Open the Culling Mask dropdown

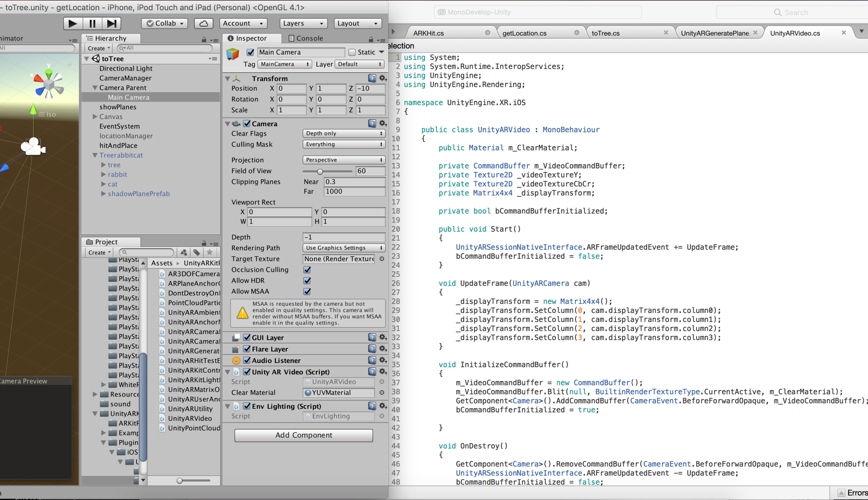tap(344, 144)
